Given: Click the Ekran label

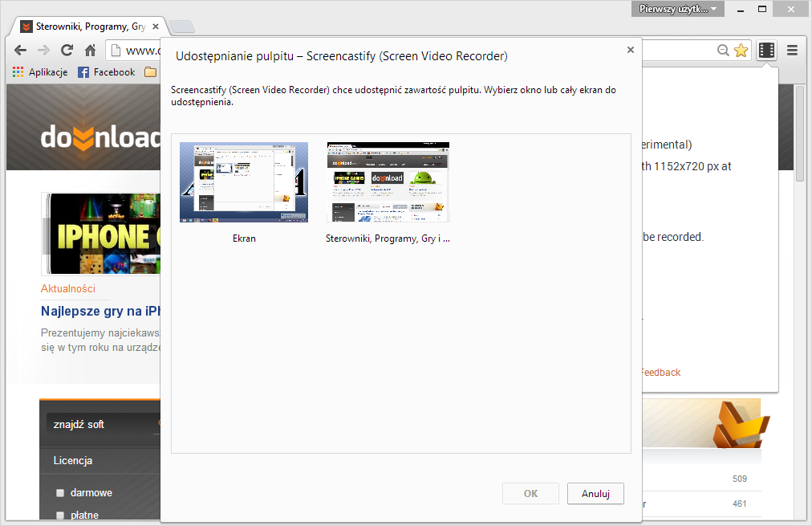Looking at the screenshot, I should [x=244, y=239].
